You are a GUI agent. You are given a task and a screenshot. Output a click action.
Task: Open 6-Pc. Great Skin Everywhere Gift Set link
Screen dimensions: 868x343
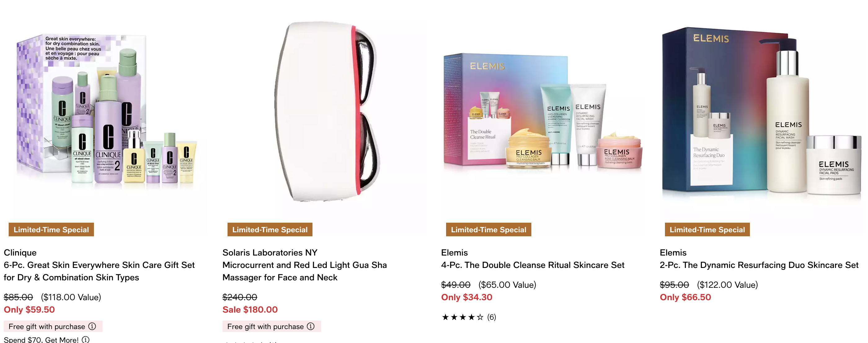[99, 271]
